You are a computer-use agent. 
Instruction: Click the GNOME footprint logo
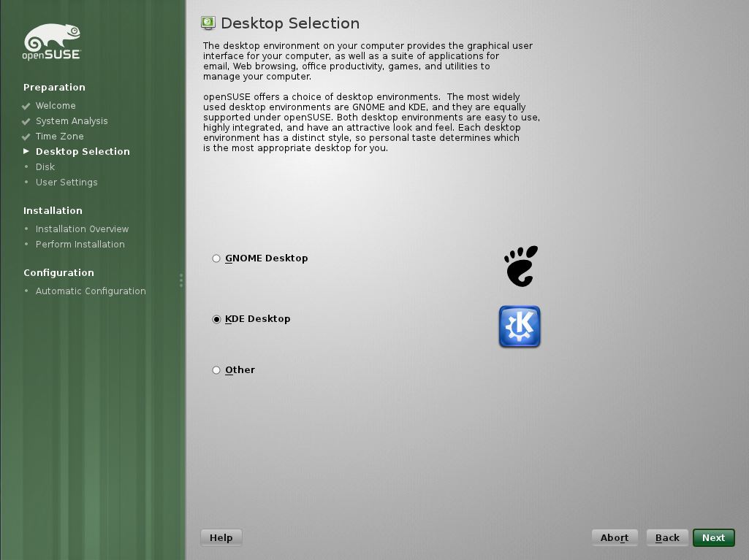[x=521, y=266]
